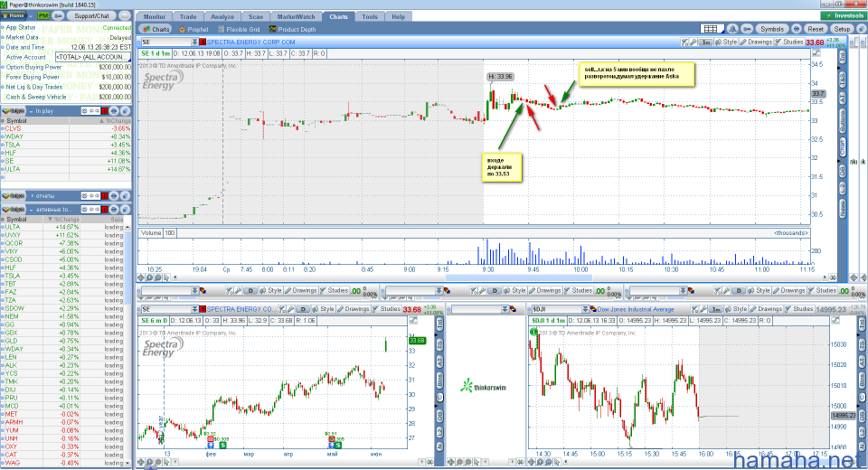The image size is (868, 470).
Task: Click SPECTRA ENERGY CORP COM title link
Action: click(250, 42)
